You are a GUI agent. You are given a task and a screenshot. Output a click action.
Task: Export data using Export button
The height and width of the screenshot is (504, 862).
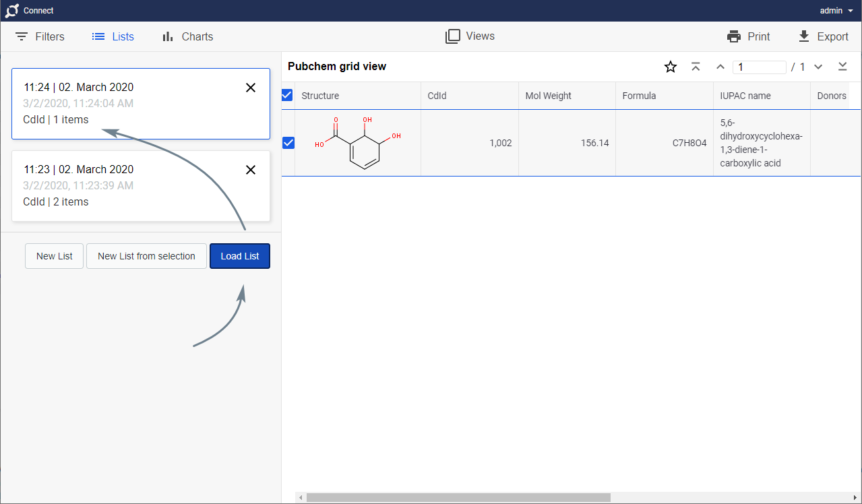(822, 36)
